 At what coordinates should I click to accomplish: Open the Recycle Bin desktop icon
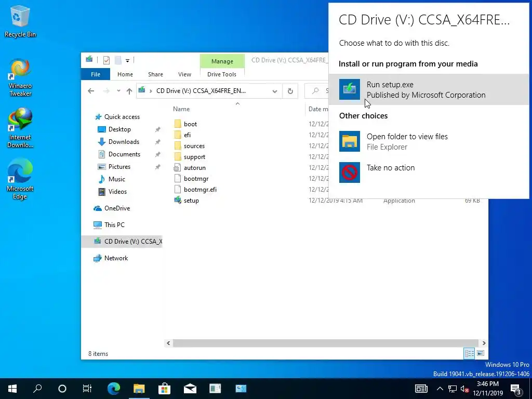tap(20, 21)
